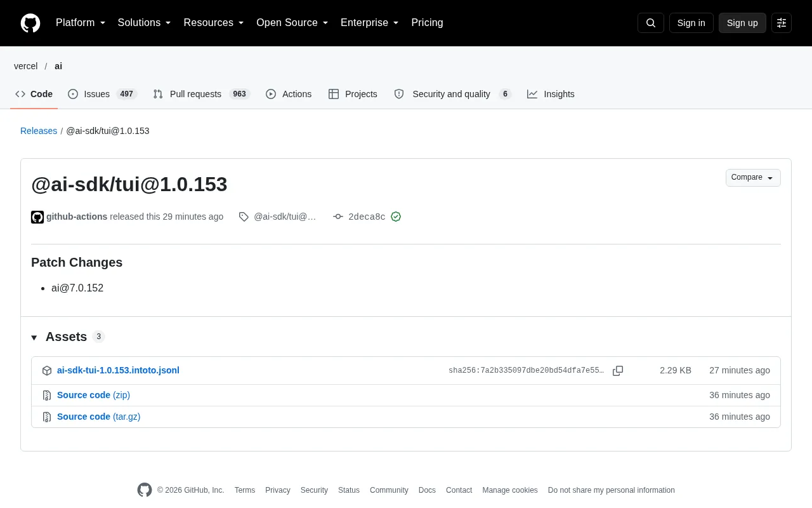
Task: Go back to Releases list
Action: [39, 131]
